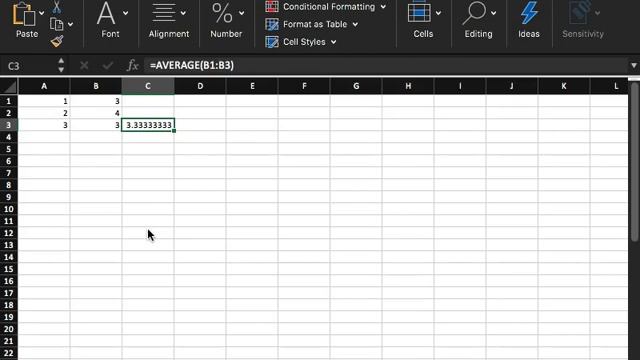Cancel formula entry with X icon
Image resolution: width=640 pixels, height=360 pixels.
click(84, 65)
